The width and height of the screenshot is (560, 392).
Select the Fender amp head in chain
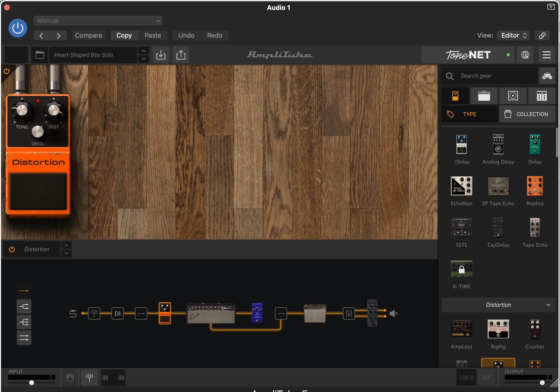[211, 313]
